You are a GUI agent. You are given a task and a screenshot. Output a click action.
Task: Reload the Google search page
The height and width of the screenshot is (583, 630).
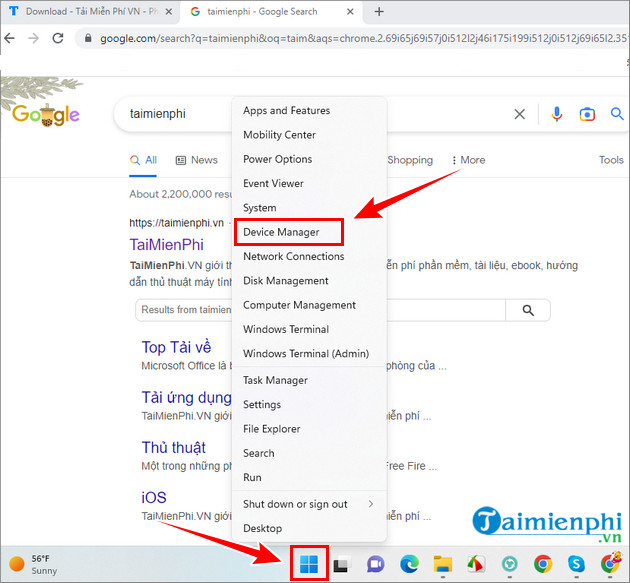[x=58, y=38]
